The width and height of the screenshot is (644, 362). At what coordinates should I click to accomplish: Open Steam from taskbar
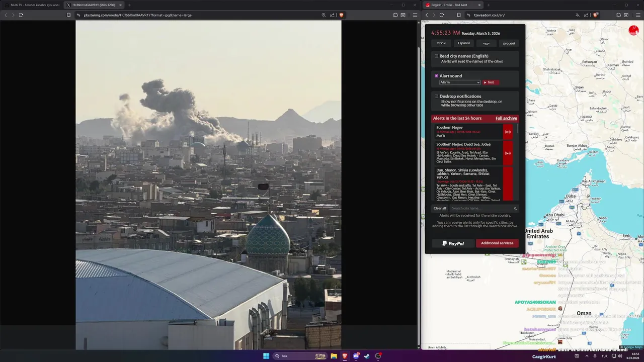367,356
